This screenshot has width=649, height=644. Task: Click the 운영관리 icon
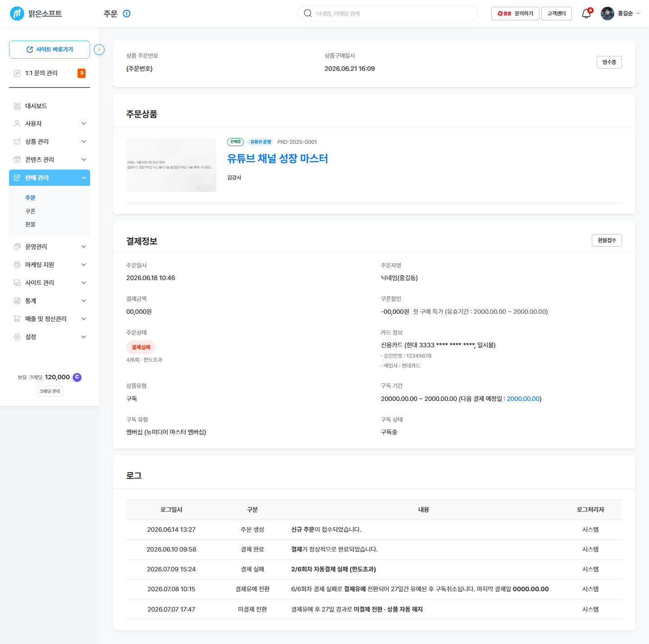17,247
